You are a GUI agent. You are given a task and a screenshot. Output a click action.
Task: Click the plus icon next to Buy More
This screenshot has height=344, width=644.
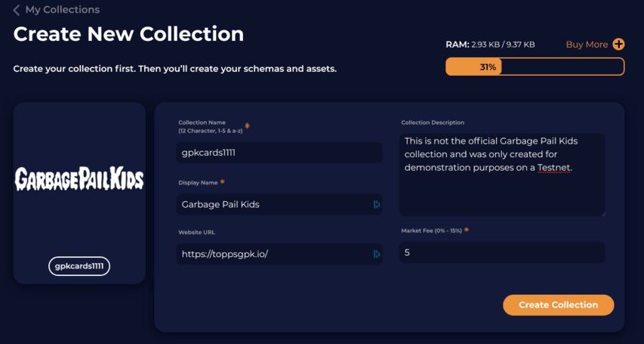[618, 45]
